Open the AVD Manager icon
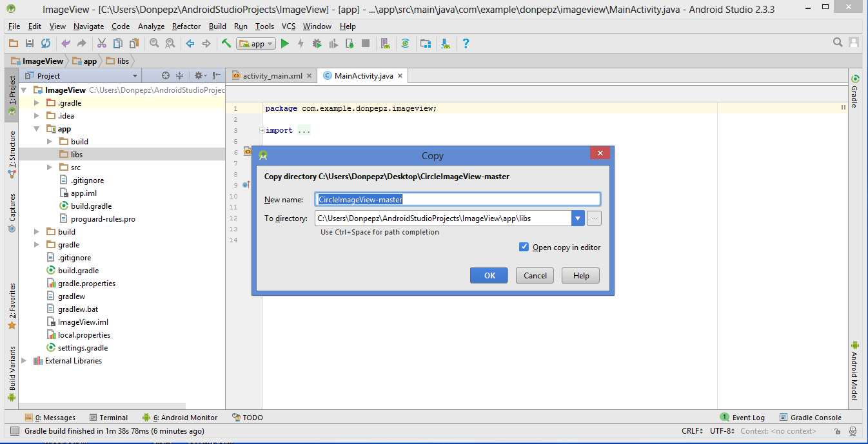This screenshot has width=868, height=444. 385,43
